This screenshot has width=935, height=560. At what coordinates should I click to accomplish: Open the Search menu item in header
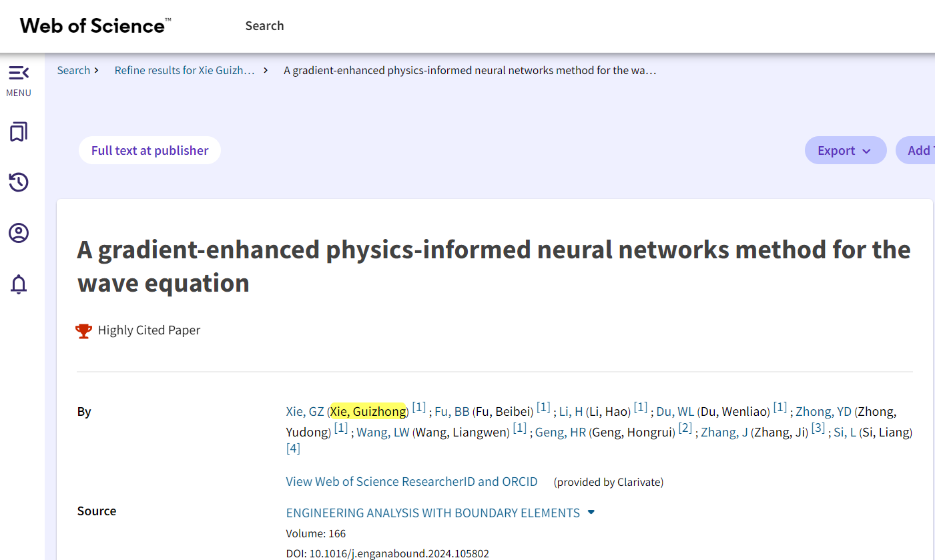pos(264,26)
